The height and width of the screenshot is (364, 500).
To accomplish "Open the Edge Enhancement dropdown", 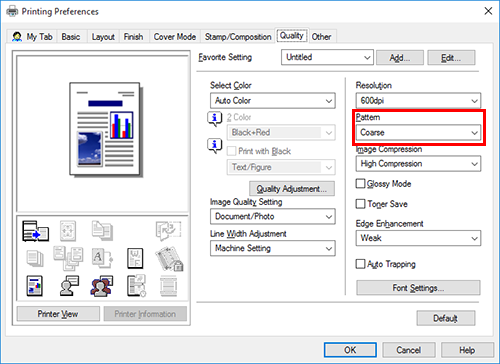I will point(418,238).
